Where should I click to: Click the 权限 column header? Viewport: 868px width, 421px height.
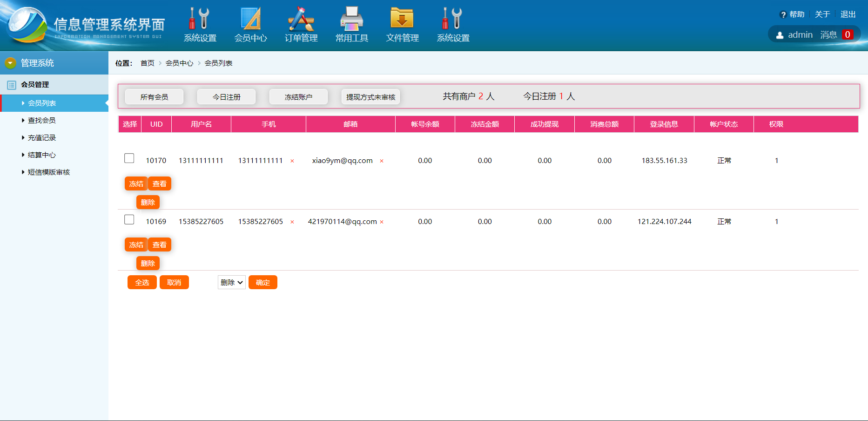(x=776, y=124)
